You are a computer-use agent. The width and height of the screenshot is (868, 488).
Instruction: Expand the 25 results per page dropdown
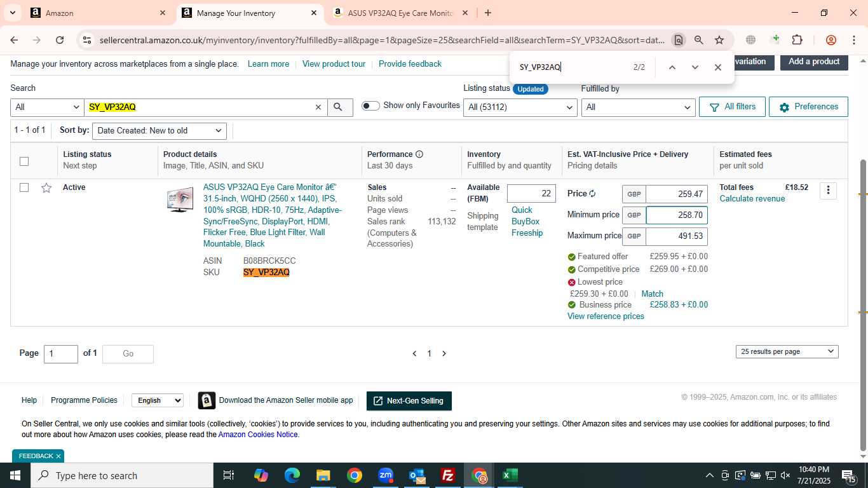[x=787, y=351]
